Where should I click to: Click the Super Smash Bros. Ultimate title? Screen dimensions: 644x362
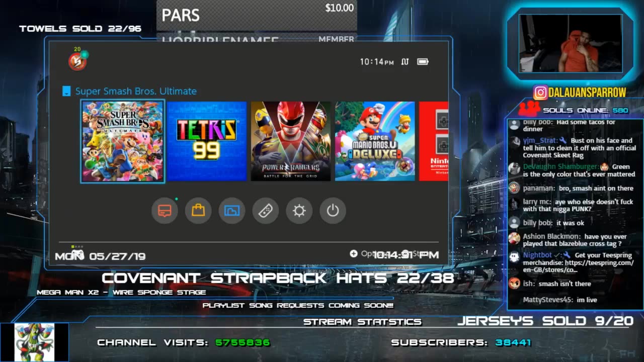[x=136, y=91]
